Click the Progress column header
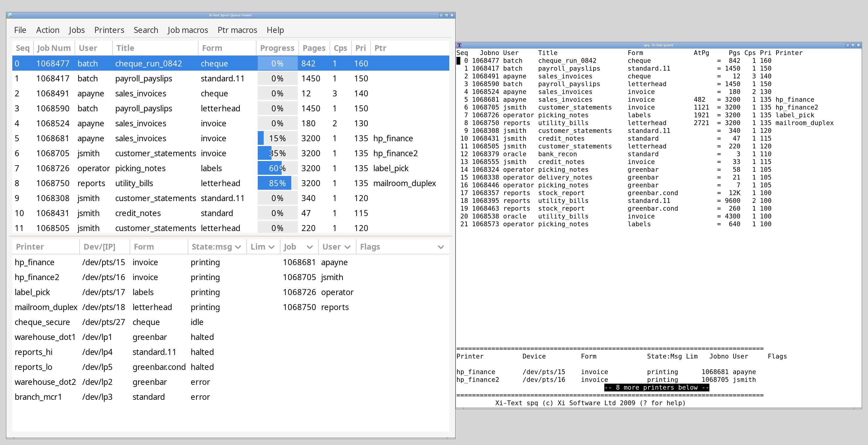 pos(277,48)
